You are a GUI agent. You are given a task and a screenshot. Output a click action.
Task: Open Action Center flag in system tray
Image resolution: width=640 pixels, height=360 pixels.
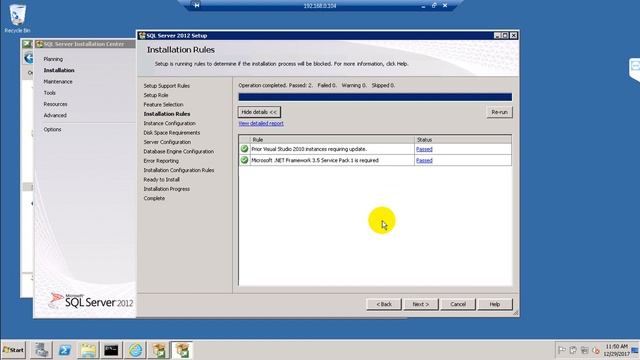tap(562, 350)
